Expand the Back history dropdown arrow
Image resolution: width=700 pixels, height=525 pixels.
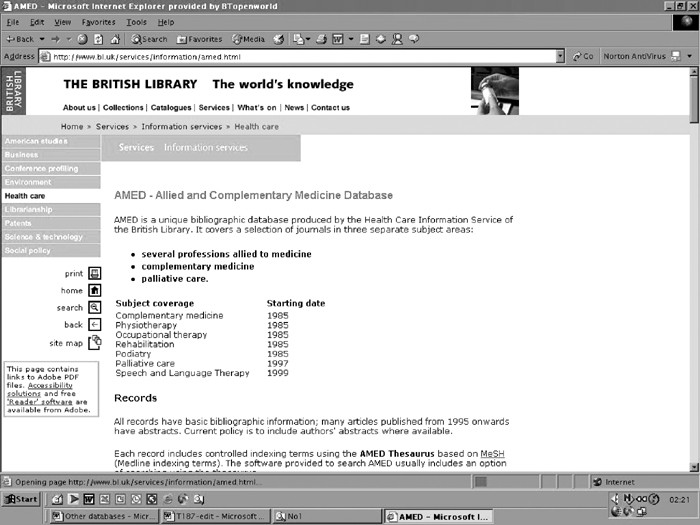(x=42, y=39)
